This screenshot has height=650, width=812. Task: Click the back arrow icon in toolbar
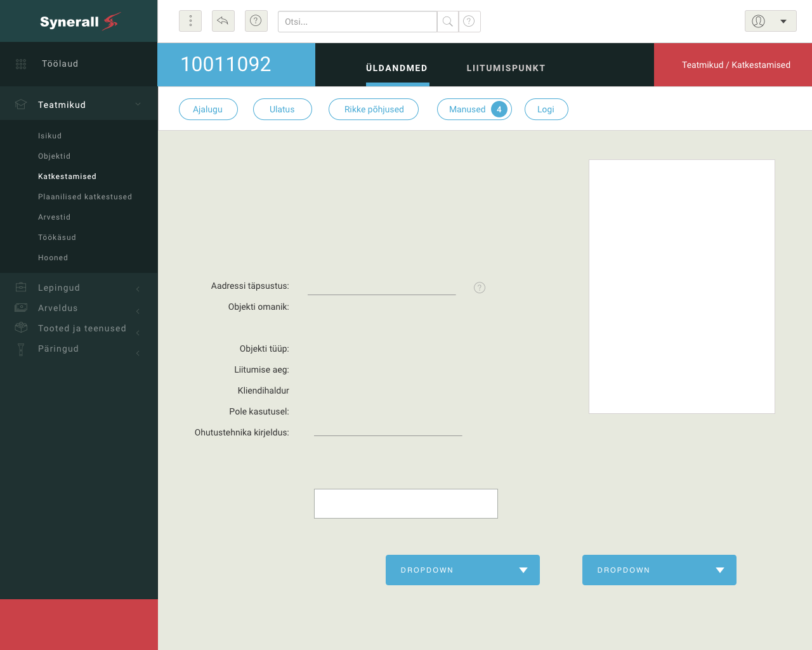[x=223, y=22]
